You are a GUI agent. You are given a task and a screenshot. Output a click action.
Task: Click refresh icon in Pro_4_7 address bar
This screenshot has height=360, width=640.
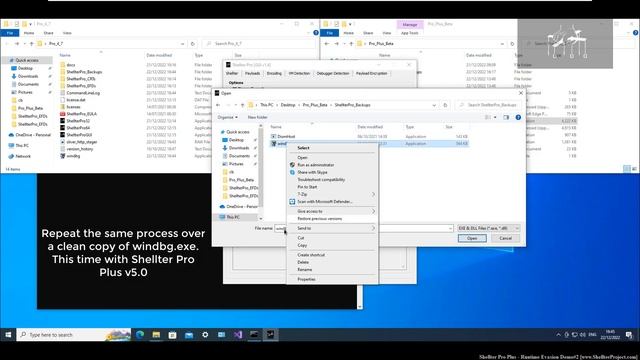tap(193, 44)
